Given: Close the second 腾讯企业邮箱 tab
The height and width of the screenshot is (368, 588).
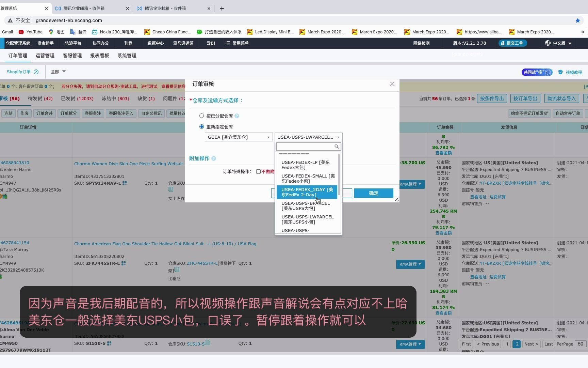Looking at the screenshot, I should [x=209, y=9].
